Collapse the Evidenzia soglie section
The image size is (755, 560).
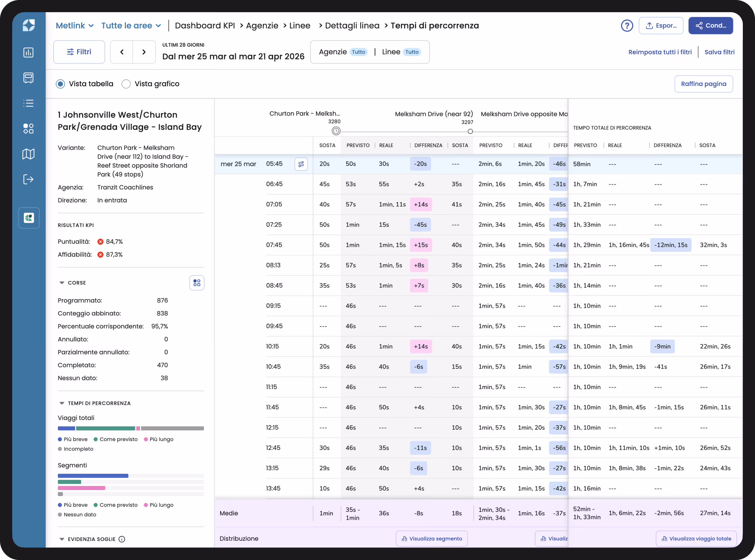[62, 539]
